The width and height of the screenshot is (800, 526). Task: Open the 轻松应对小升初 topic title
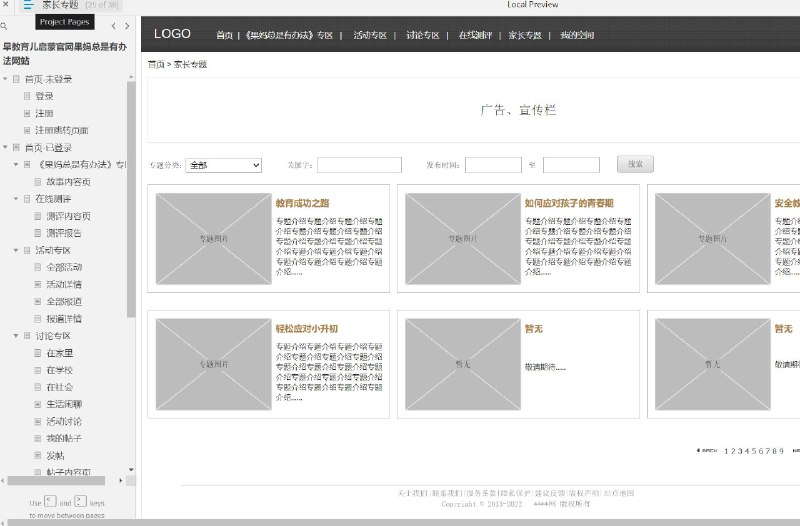point(307,329)
